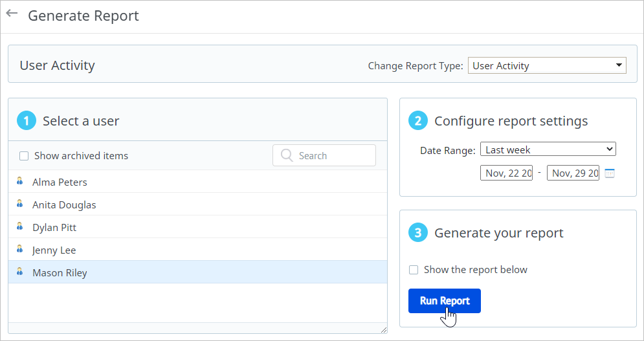Screen dimensions: 644x341
Task: Tick the Show the report below checkbox
Action: [x=414, y=270]
